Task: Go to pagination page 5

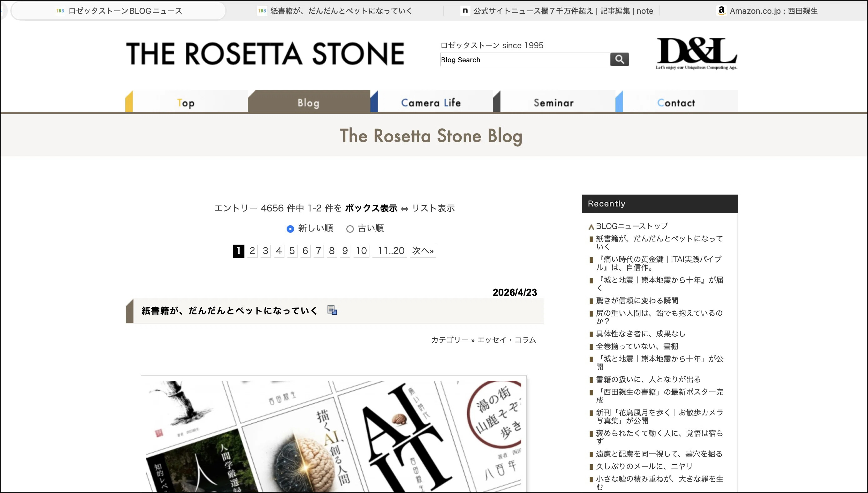Action: click(x=292, y=251)
